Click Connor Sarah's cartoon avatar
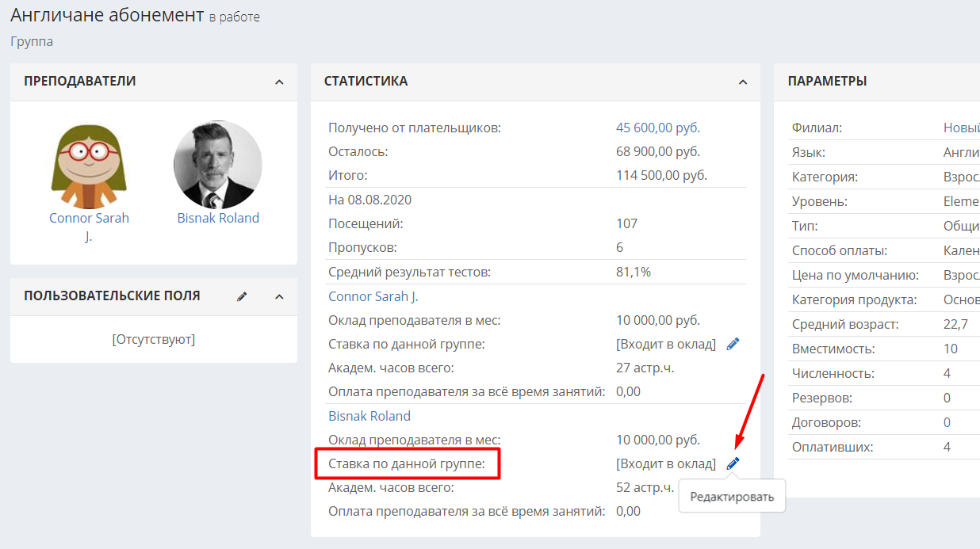This screenshot has width=980, height=549. coord(90,166)
